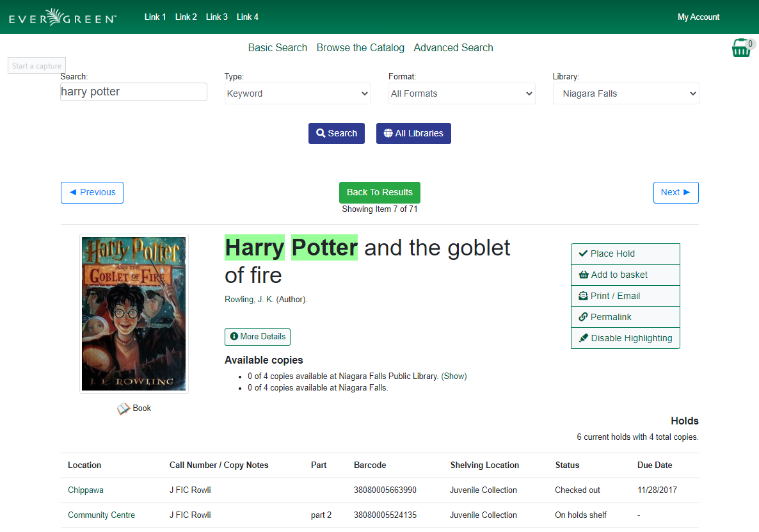The height and width of the screenshot is (532, 759).
Task: Click the Holds heading
Action: click(685, 421)
